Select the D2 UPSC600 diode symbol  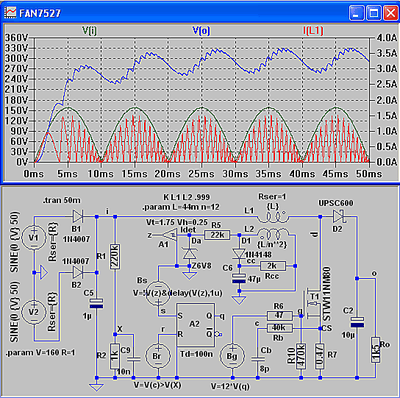pyautogui.click(x=338, y=217)
